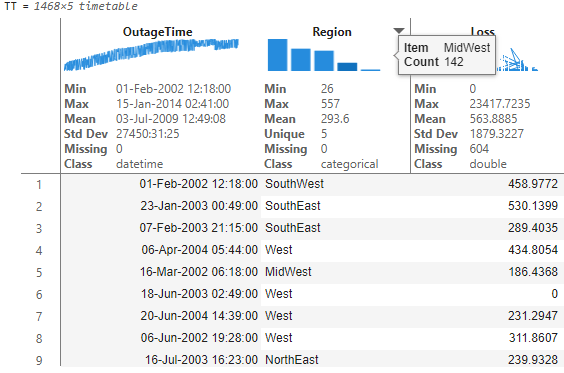Screen dimensions: 564x373
Task: Click OutageTime Max value 15-Jan-2014 02:41:00
Action: pos(172,104)
